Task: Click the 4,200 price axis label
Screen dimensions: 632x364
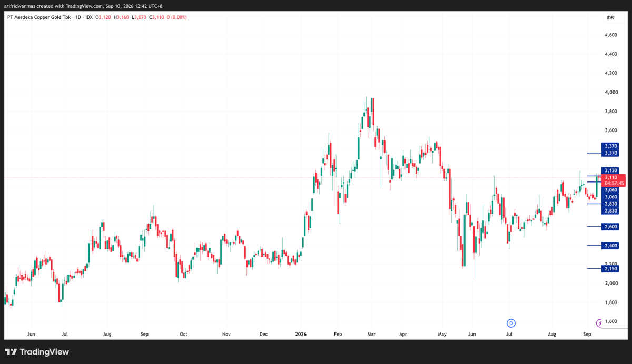Action: (x=611, y=73)
